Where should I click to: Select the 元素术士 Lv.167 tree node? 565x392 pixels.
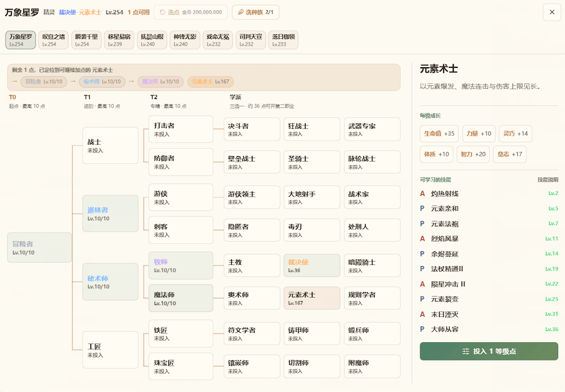pos(312,298)
